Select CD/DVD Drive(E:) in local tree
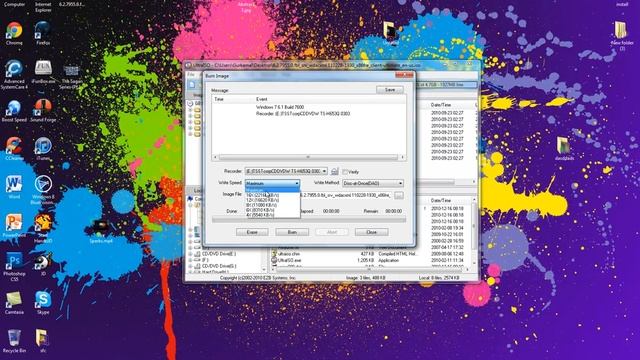640x360 pixels. pyautogui.click(x=219, y=254)
